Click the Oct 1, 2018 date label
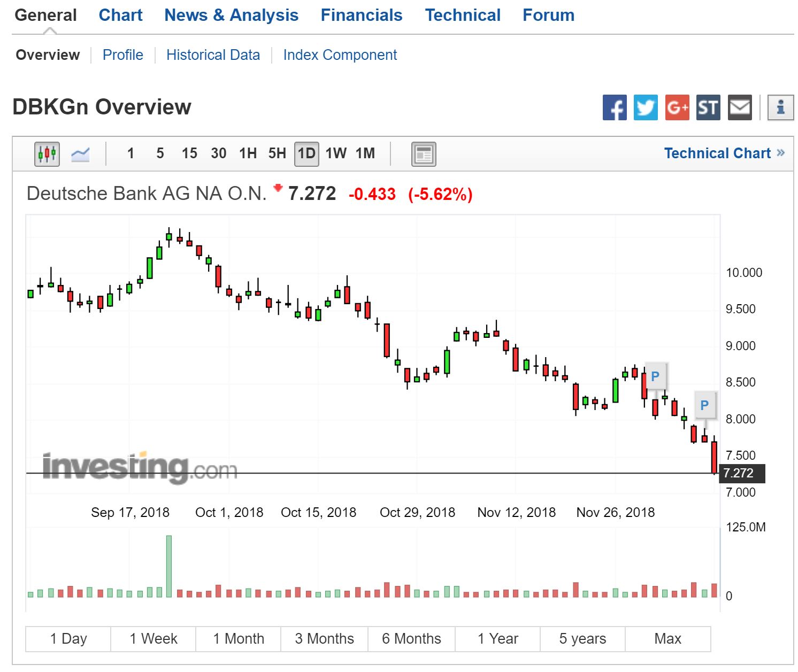The width and height of the screenshot is (798, 672). coord(229,513)
